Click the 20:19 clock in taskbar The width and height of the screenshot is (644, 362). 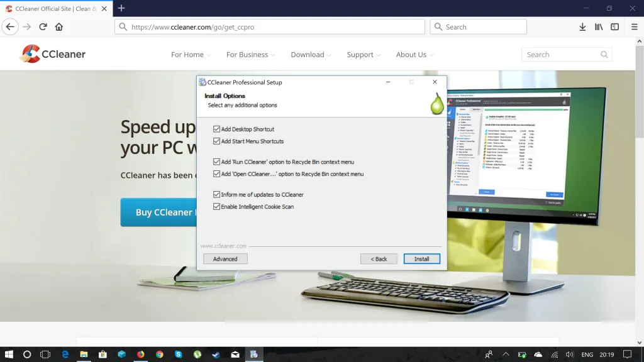pyautogui.click(x=607, y=354)
